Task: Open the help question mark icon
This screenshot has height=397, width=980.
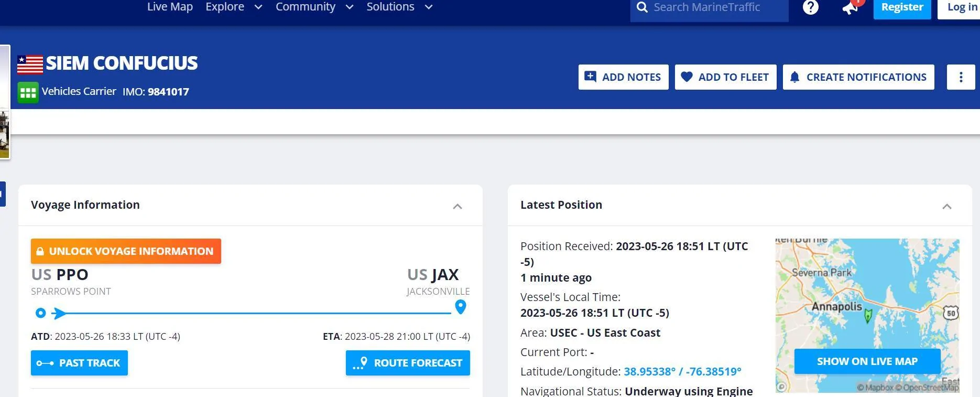Action: [810, 7]
